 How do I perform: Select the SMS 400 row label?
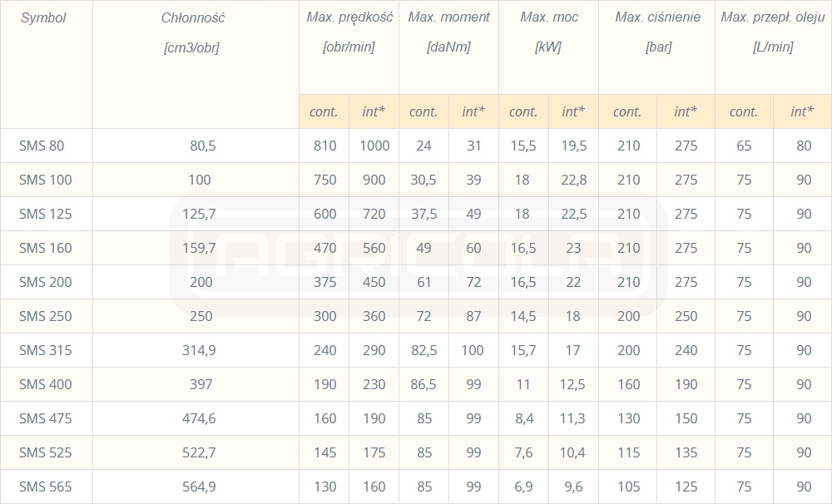tap(45, 384)
